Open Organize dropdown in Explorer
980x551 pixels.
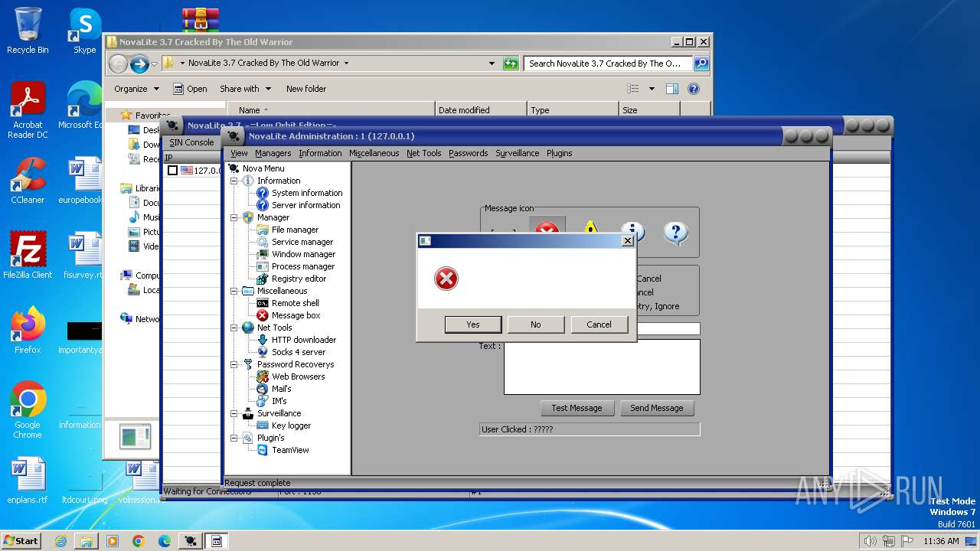[136, 89]
